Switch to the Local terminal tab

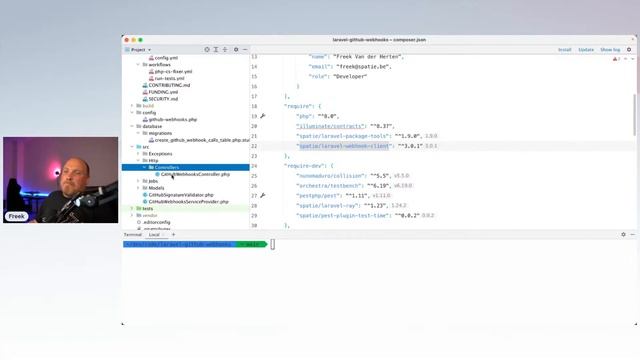pyautogui.click(x=154, y=235)
